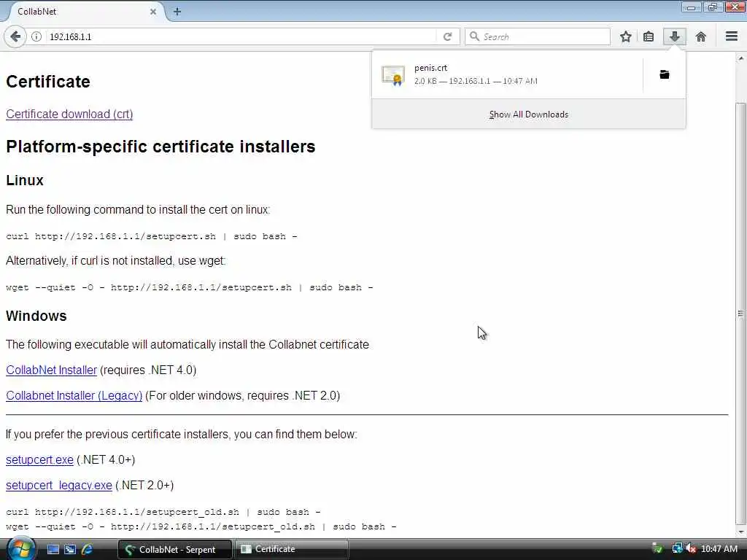The image size is (747, 560).
Task: Follow the Certificate download (crt) link
Action: [69, 114]
